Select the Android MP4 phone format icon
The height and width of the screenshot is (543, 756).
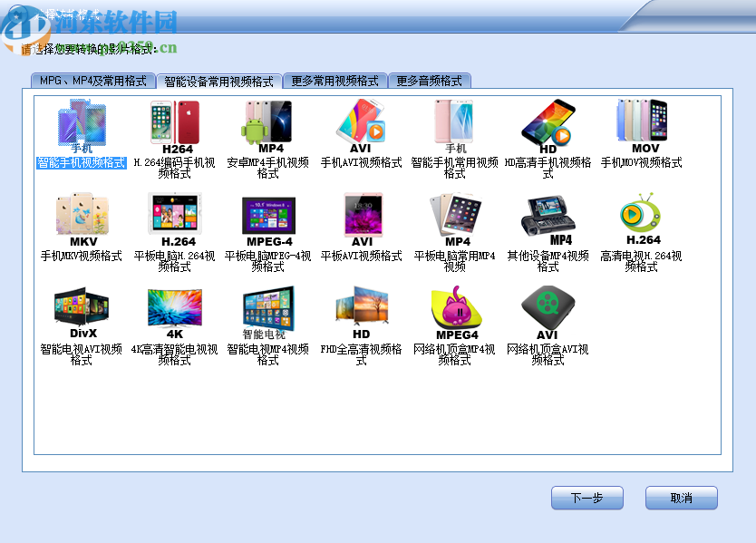267,126
